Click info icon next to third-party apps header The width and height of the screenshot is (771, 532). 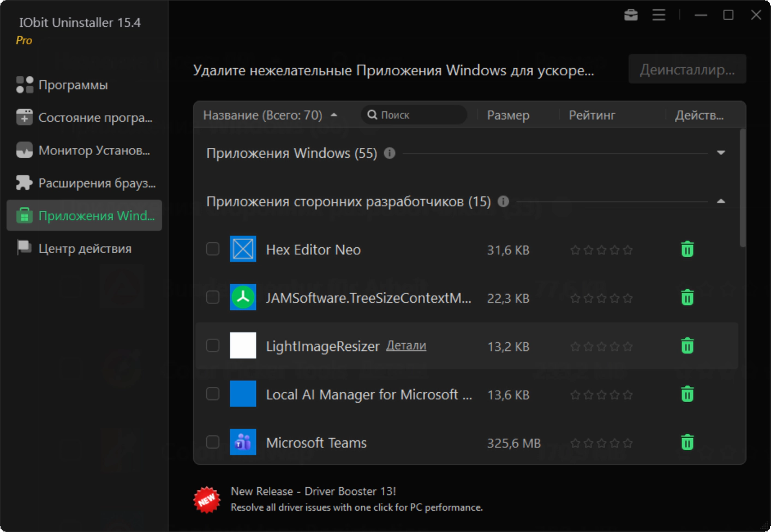point(504,202)
